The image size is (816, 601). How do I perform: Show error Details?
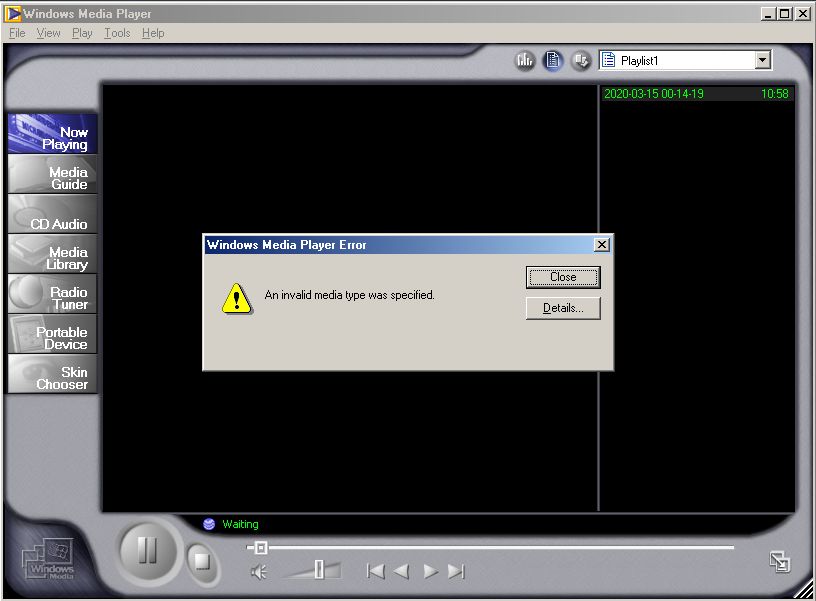coord(563,308)
